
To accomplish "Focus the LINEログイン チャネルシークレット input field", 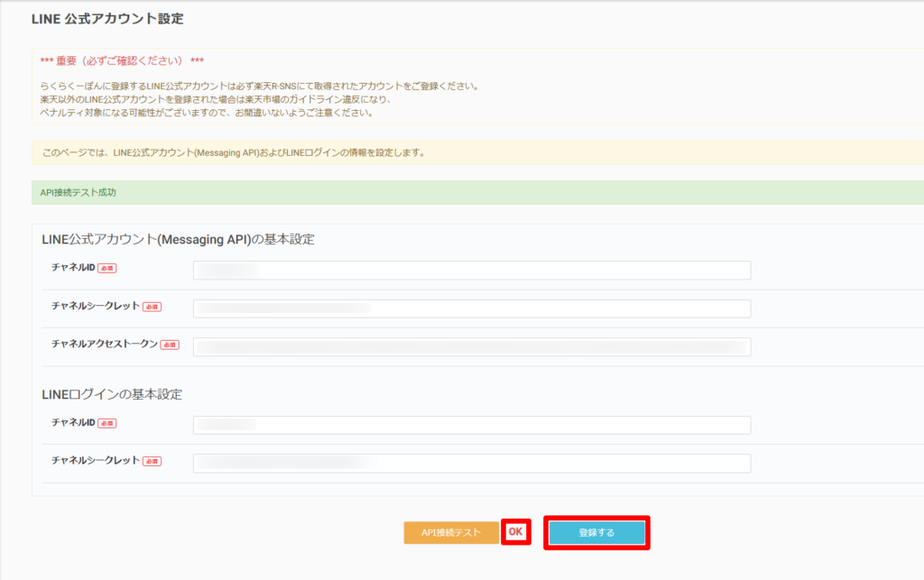I will pos(472,464).
